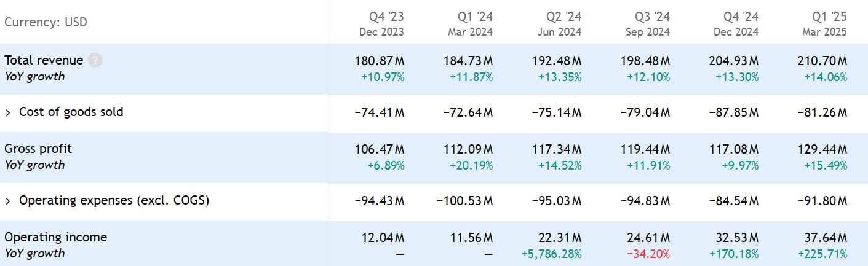Click Q4 '23 gross profit value 106.47M
868x266 pixels.
click(x=380, y=149)
